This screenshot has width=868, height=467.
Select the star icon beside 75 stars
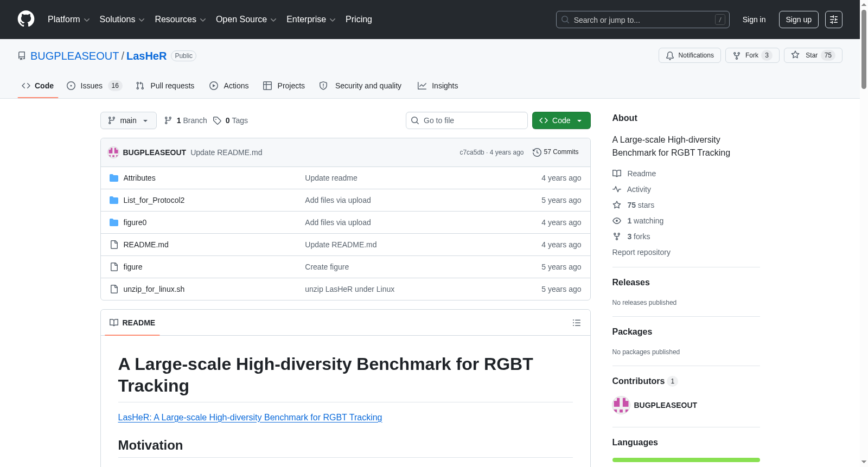point(617,205)
